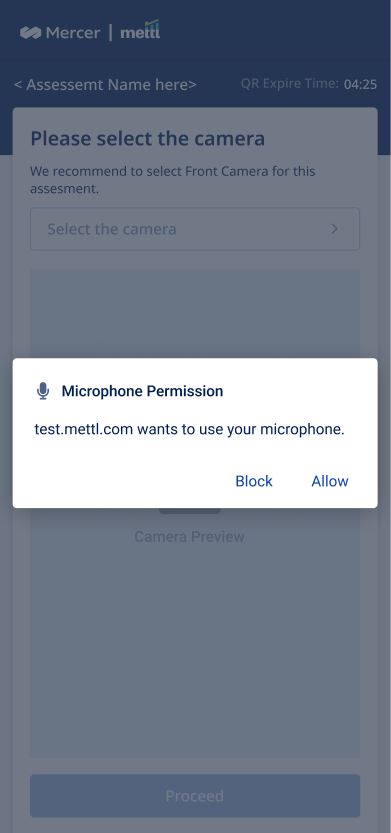This screenshot has width=391, height=833.
Task: Allow microphone access
Action: tap(330, 481)
